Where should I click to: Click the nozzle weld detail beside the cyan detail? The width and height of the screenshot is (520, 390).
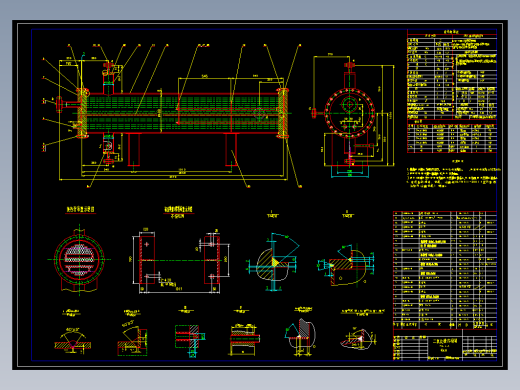[347, 265]
